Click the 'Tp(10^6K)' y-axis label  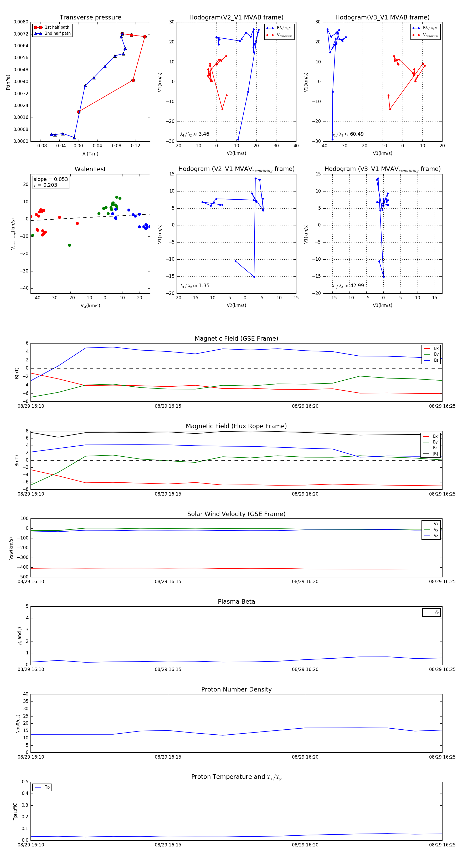(x=15, y=811)
